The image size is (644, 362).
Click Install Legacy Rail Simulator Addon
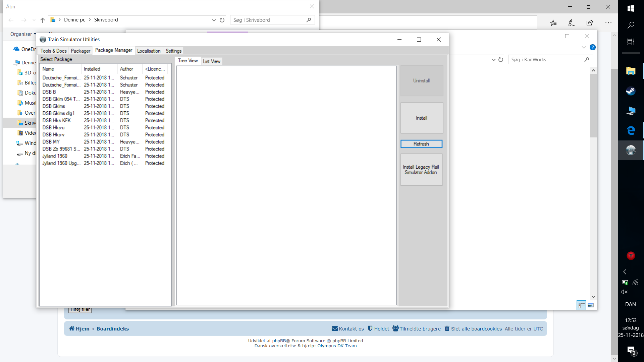pos(421,170)
